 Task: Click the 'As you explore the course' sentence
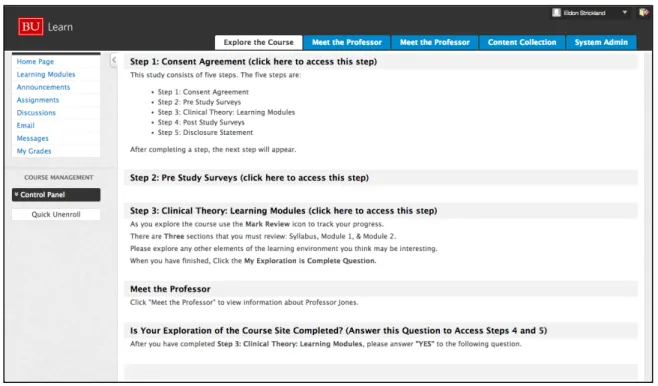[x=257, y=224]
